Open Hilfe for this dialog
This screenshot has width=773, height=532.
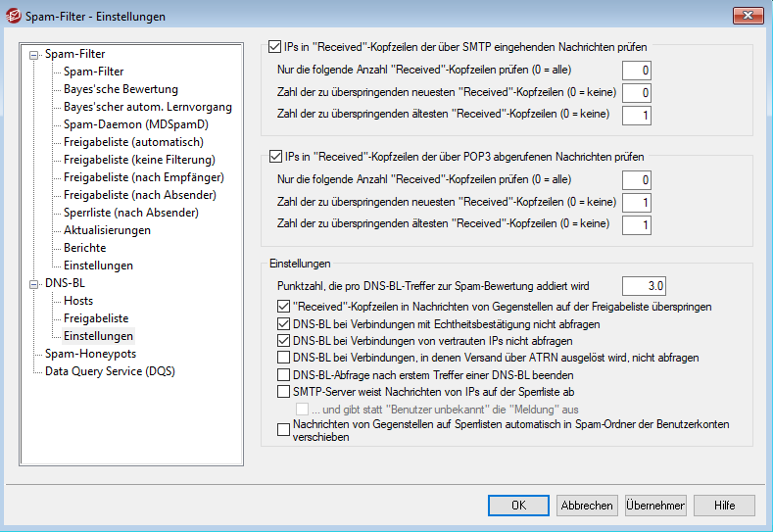724,506
